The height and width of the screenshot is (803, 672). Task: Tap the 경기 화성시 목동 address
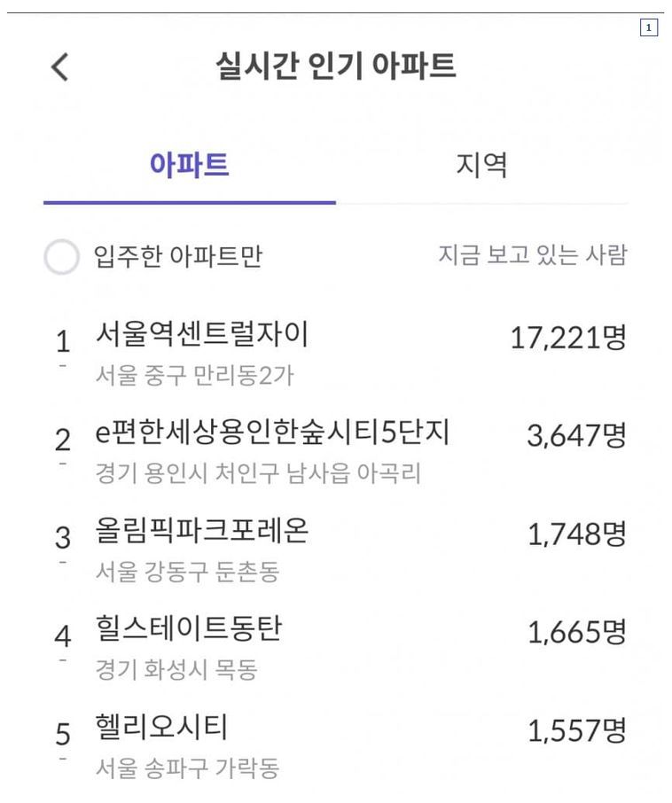click(x=176, y=670)
